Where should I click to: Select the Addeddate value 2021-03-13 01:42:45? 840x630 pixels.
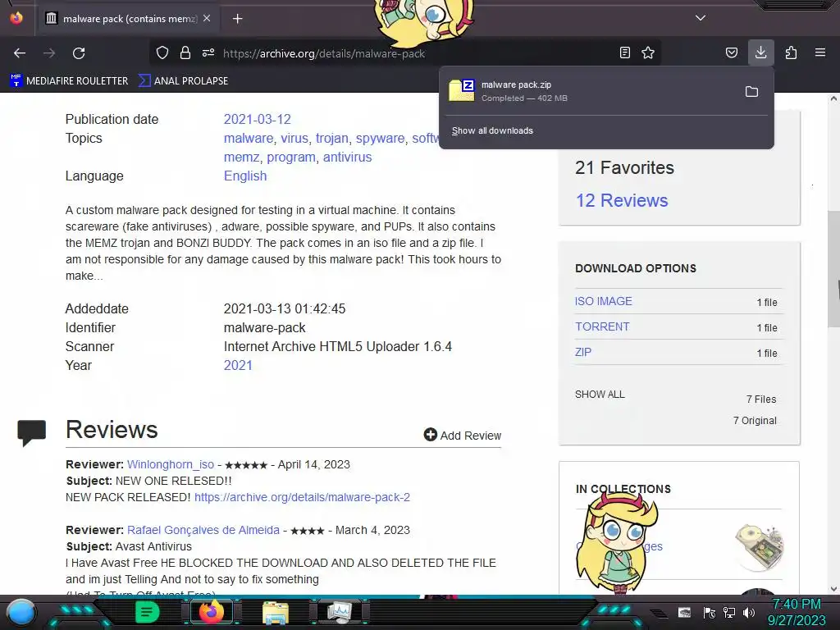[x=285, y=308]
